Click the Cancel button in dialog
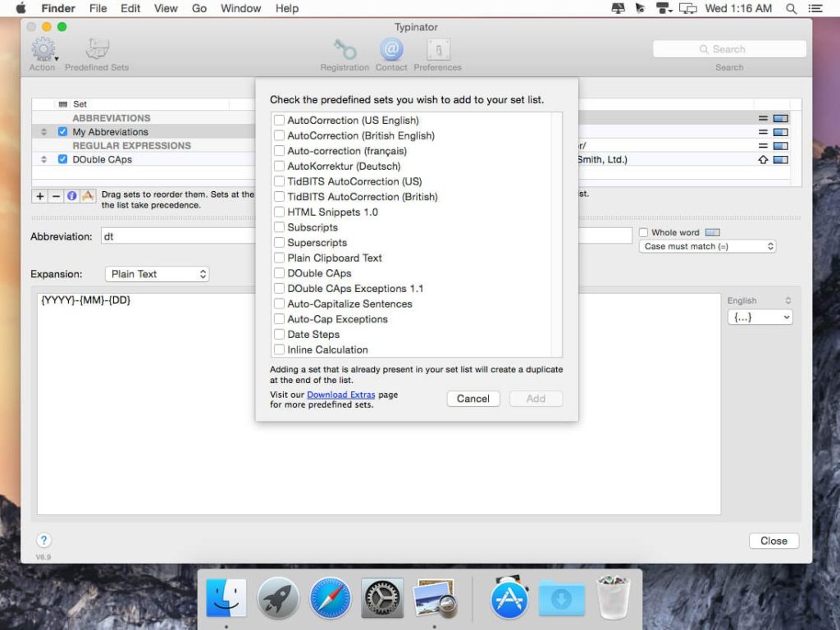 [473, 399]
